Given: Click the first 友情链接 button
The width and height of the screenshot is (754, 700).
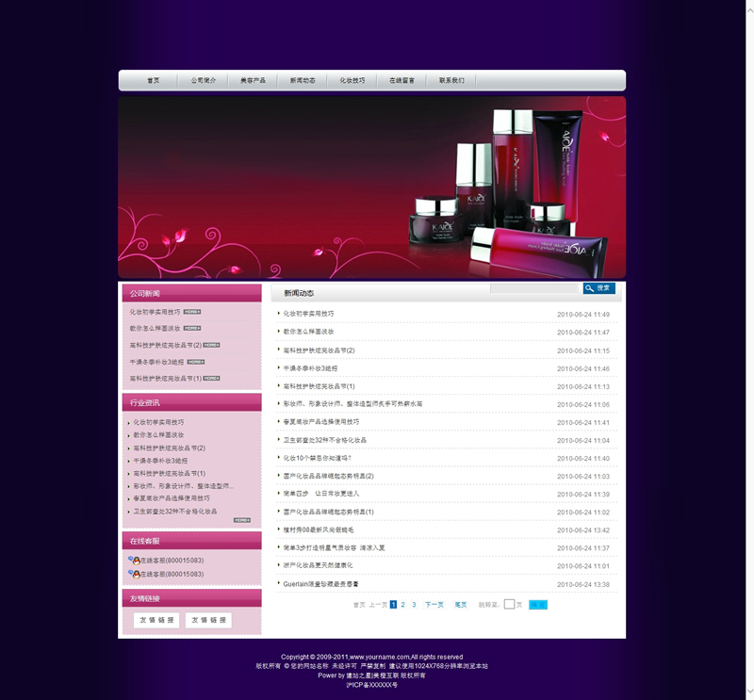Looking at the screenshot, I should click(x=156, y=620).
